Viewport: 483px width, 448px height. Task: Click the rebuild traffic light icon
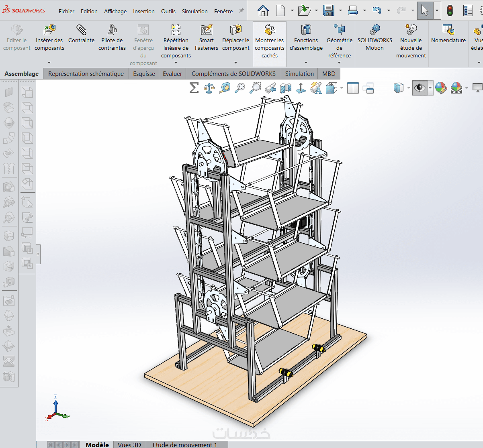click(450, 10)
